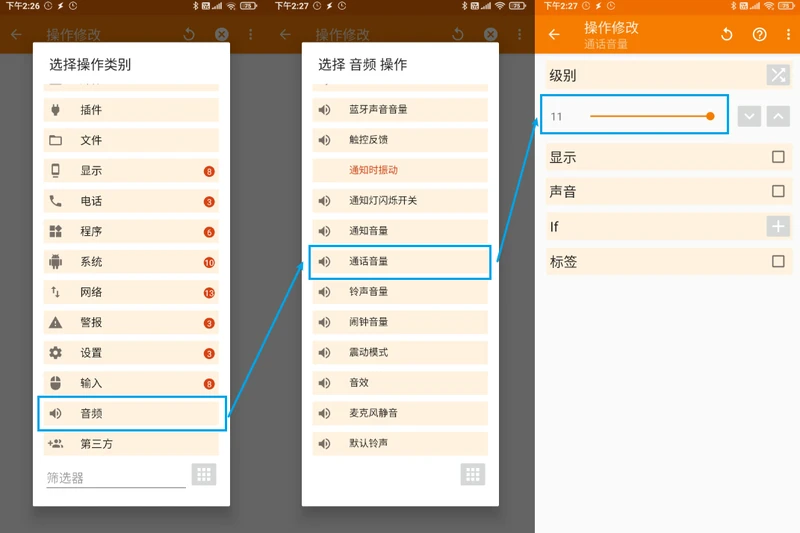
Task: Click the device icon beside 显示 in the list
Action: [56, 170]
